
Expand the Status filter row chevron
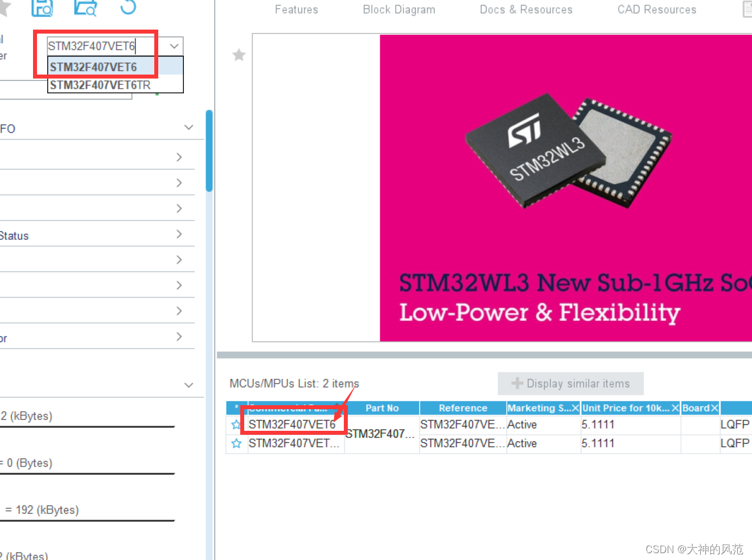coord(179,234)
